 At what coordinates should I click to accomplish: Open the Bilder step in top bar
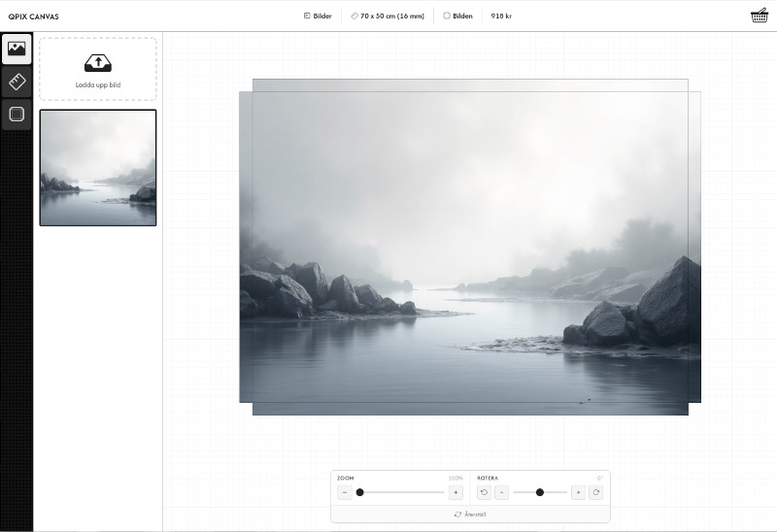coord(318,16)
